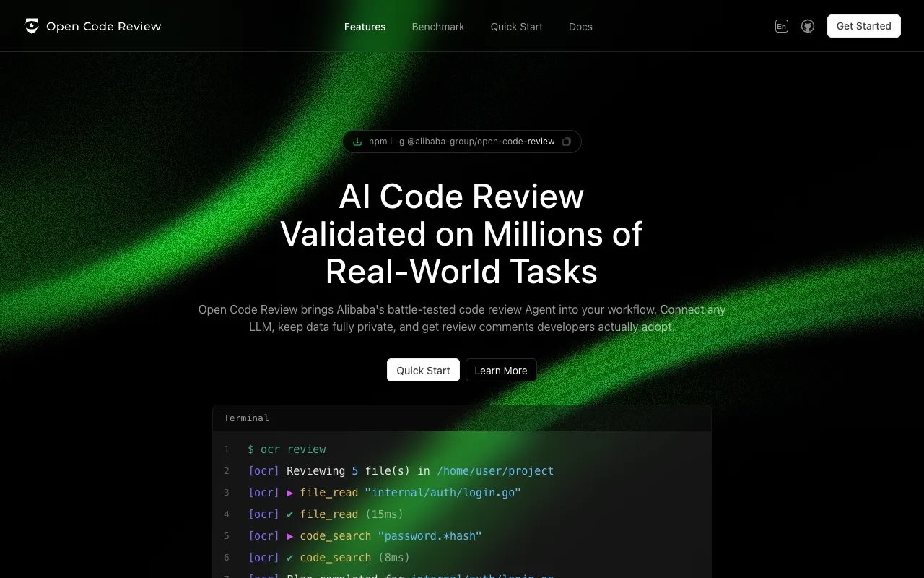Image resolution: width=924 pixels, height=578 pixels.
Task: Click the /home/user/project path
Action: [495, 471]
